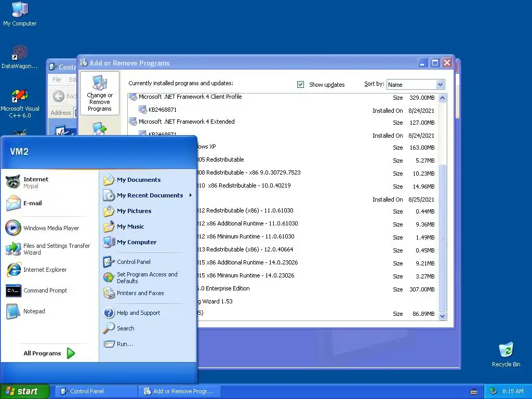Select KB2468871 under .NET Client Profile
Screen dimensions: 532x399
point(283,110)
